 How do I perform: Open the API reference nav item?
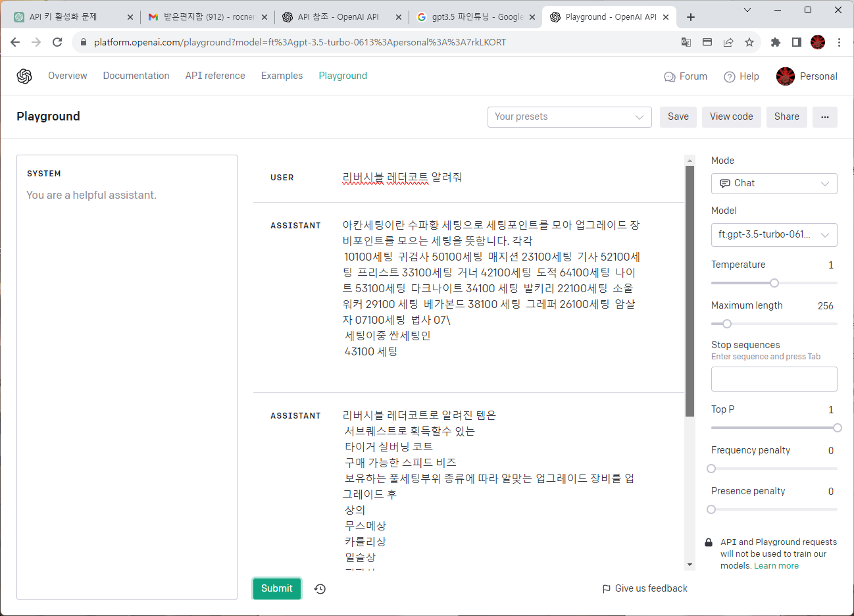coord(215,76)
